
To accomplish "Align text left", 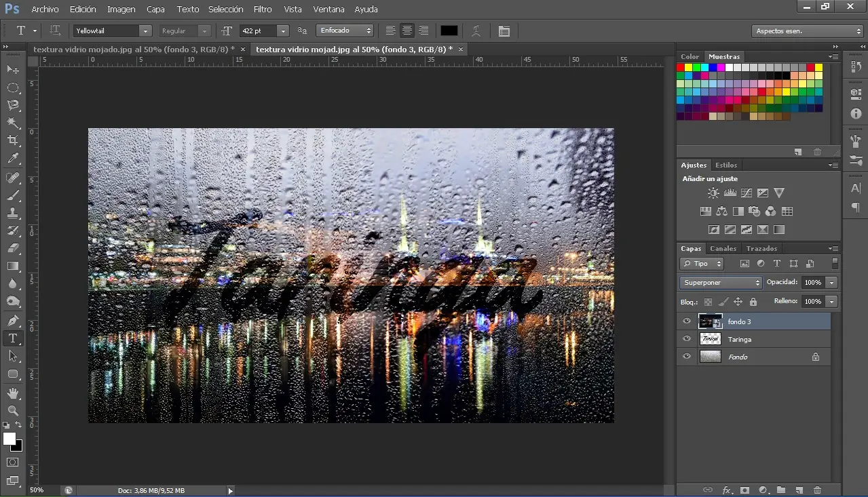I will tap(391, 31).
